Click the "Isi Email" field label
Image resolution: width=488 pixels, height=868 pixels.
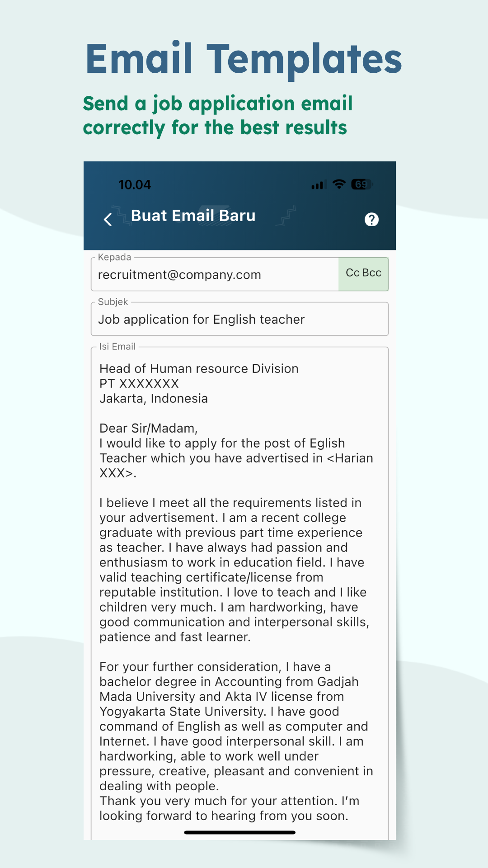(117, 346)
